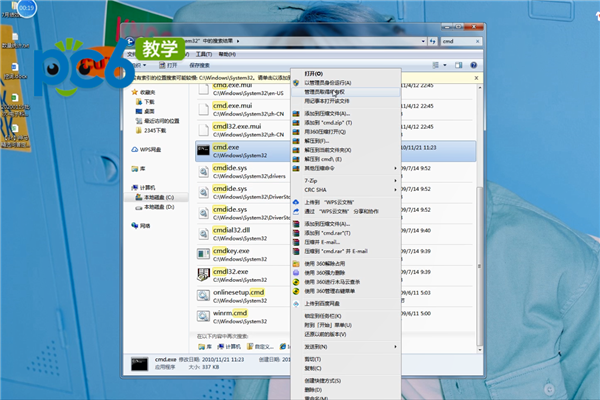
Task: Click the WinRAR icon beside 添加到 "cmd.rar"
Action: point(296,233)
